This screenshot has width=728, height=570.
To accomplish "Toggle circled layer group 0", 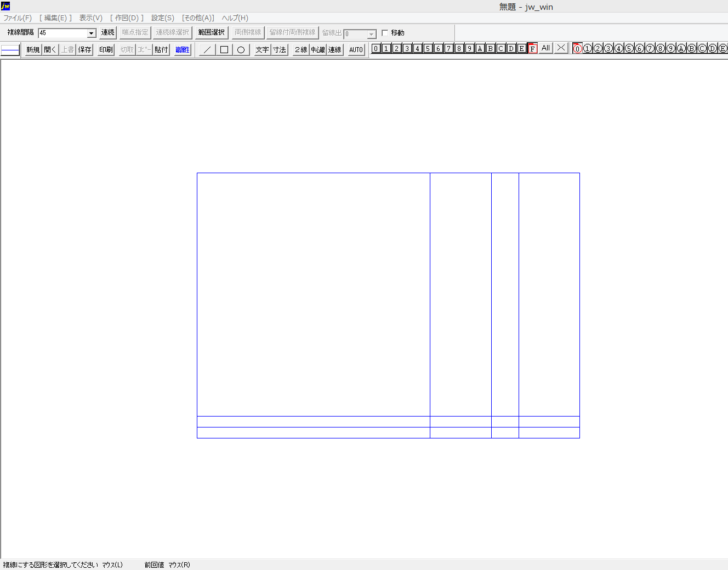I will (577, 49).
